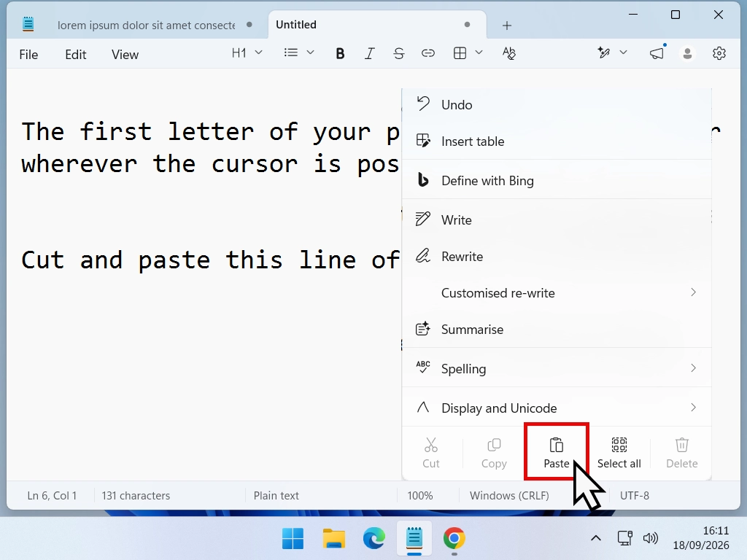Click the H1 heading button
Viewport: 747px width, 560px height.
click(239, 52)
